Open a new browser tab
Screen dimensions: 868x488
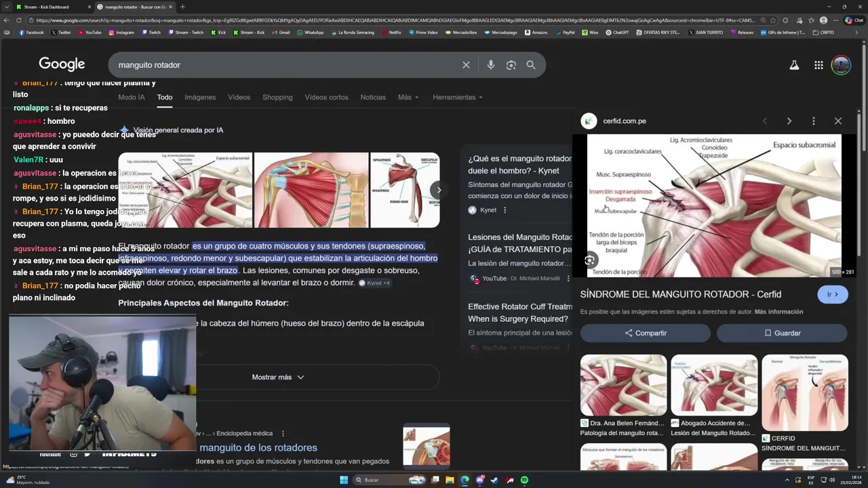[x=182, y=7]
